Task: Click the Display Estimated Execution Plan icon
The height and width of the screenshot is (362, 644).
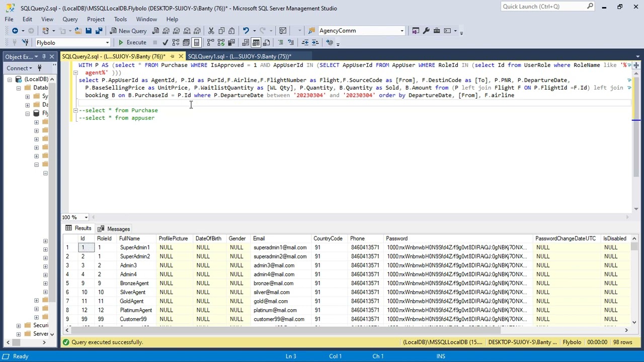Action: (x=176, y=43)
